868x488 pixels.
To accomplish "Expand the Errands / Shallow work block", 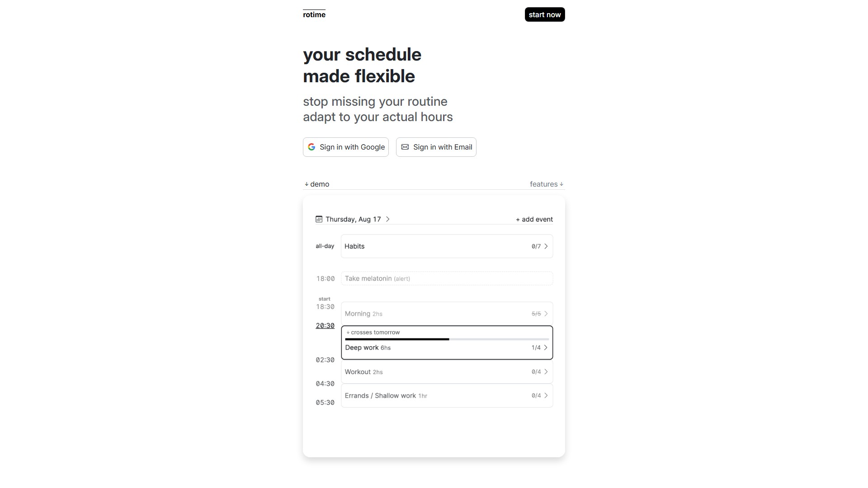I will click(546, 395).
